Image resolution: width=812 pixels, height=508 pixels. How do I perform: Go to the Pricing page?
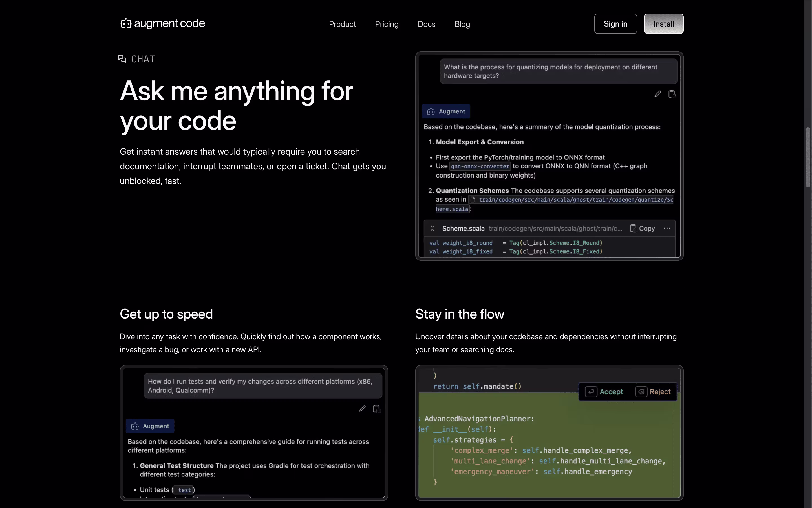coord(387,24)
